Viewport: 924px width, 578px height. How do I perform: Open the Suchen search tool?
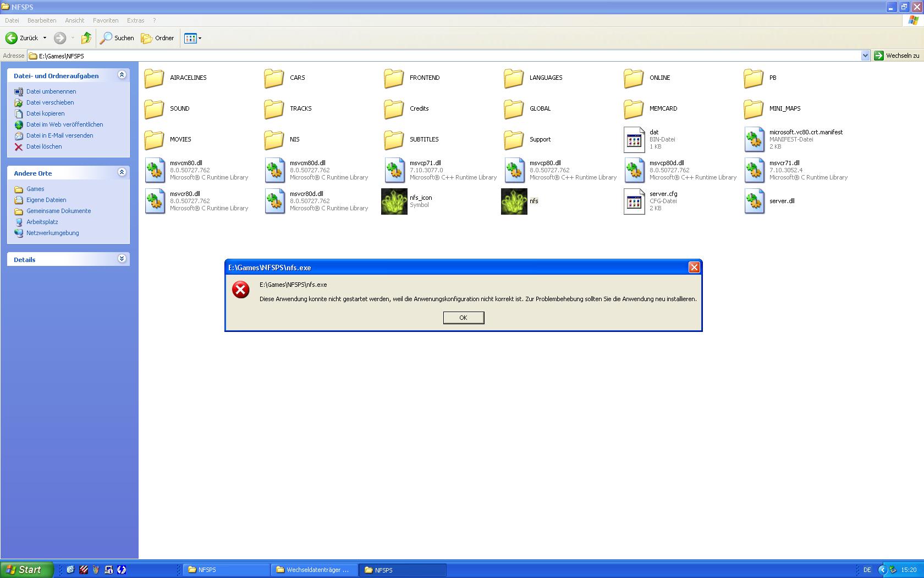(x=117, y=38)
